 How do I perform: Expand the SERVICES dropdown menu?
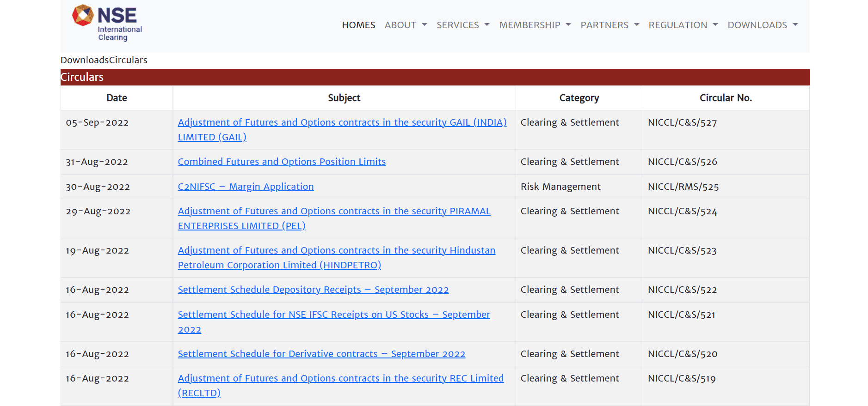(463, 25)
